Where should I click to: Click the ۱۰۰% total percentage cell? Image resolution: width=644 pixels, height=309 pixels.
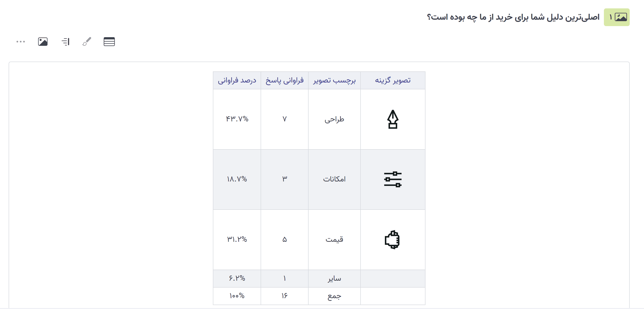click(x=236, y=295)
